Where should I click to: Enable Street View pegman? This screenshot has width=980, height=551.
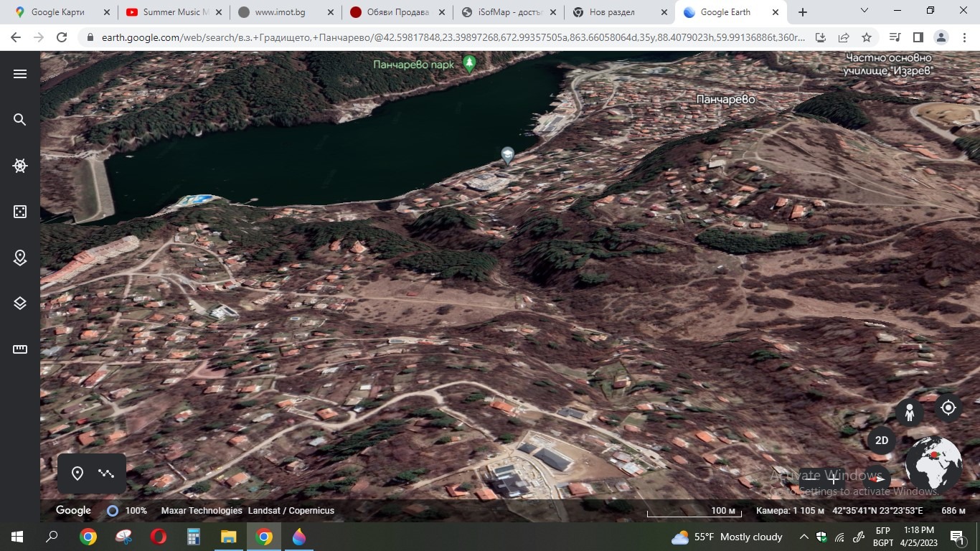(909, 413)
